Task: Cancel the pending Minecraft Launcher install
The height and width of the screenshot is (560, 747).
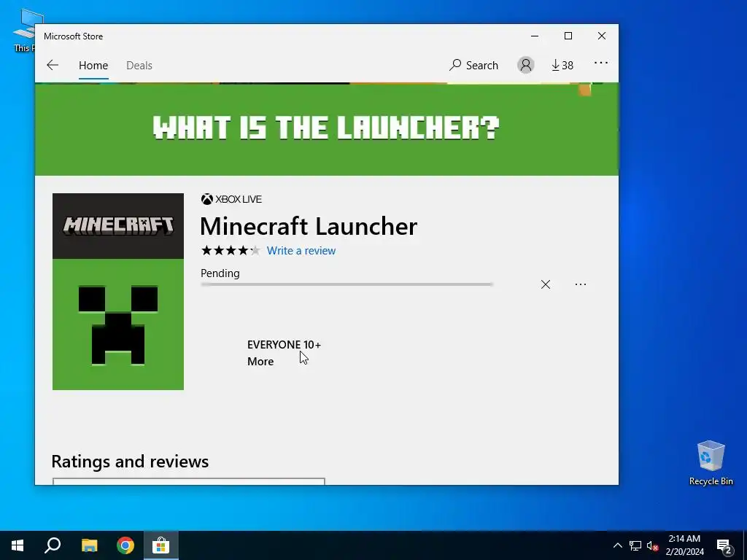Action: (x=546, y=284)
